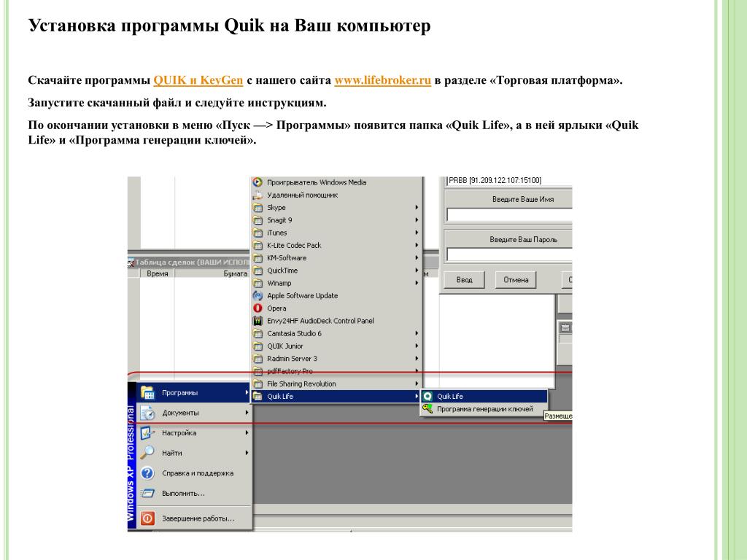Click the Winamp folder icon
This screenshot has height=560, width=747.
pyautogui.click(x=258, y=284)
